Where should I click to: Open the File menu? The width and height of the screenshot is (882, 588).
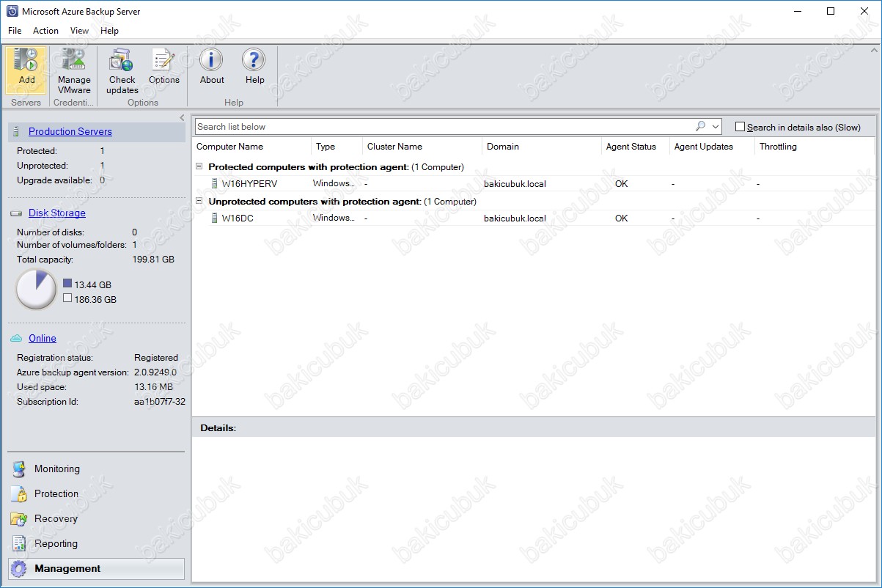[x=15, y=31]
